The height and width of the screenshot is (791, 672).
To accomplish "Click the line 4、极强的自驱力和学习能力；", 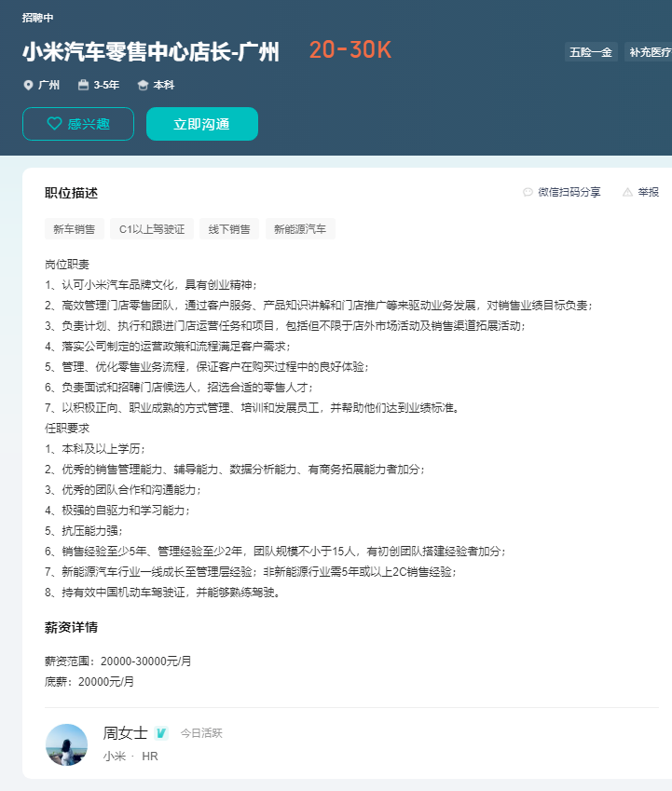I will click(x=117, y=510).
